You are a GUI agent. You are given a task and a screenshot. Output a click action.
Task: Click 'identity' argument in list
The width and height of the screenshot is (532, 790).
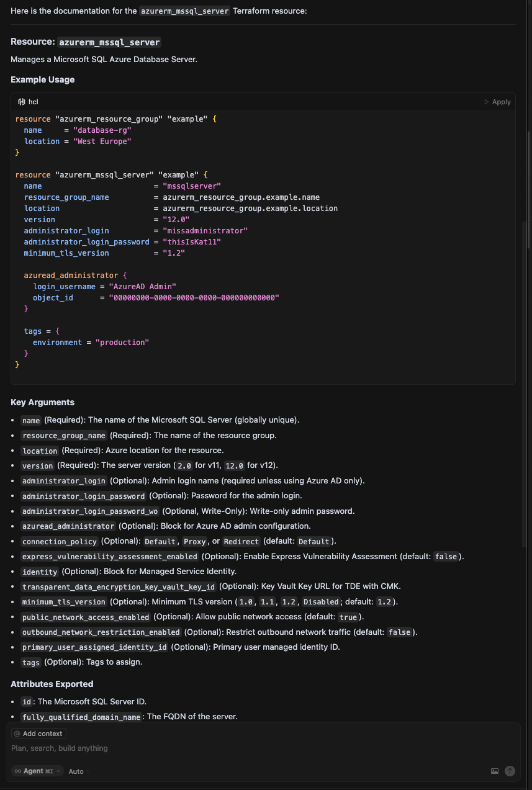[x=40, y=572]
